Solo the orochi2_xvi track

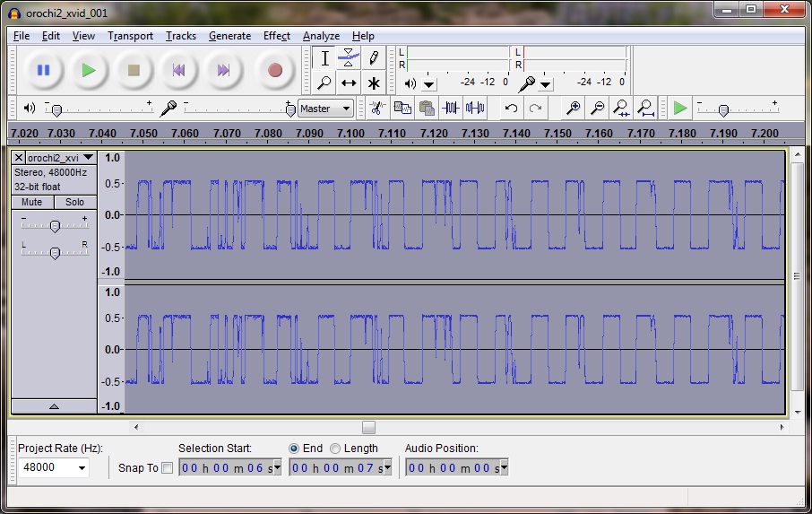[74, 202]
